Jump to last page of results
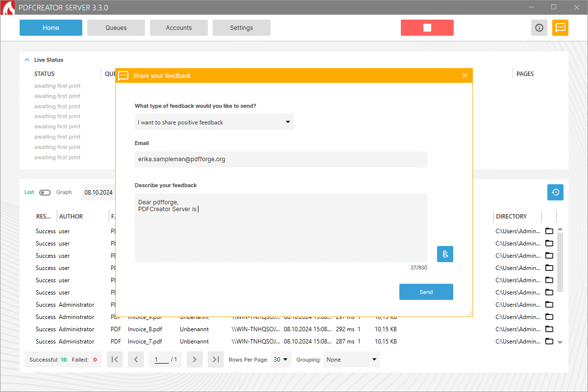Viewport: 588px width, 392px height. (x=216, y=360)
